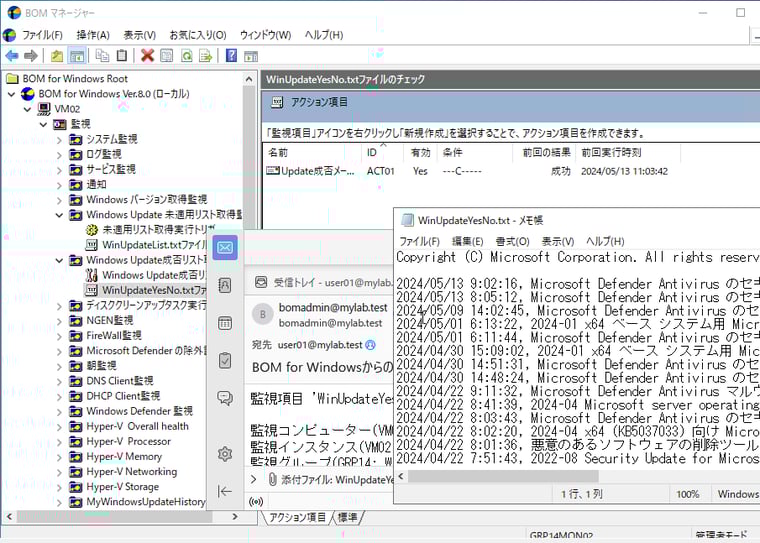
Task: Click tree panel scroll-up arrow
Action: 249,79
